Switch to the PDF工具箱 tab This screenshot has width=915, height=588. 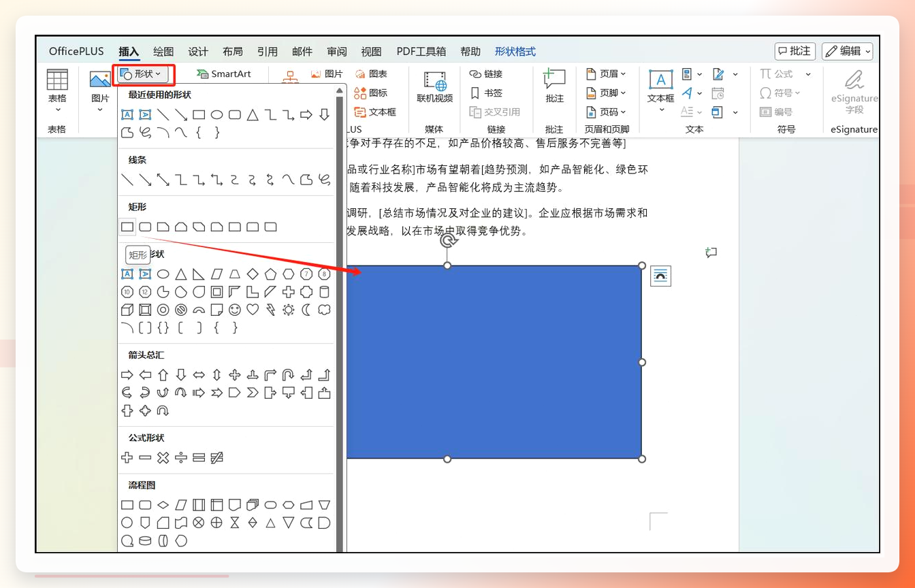tap(421, 52)
